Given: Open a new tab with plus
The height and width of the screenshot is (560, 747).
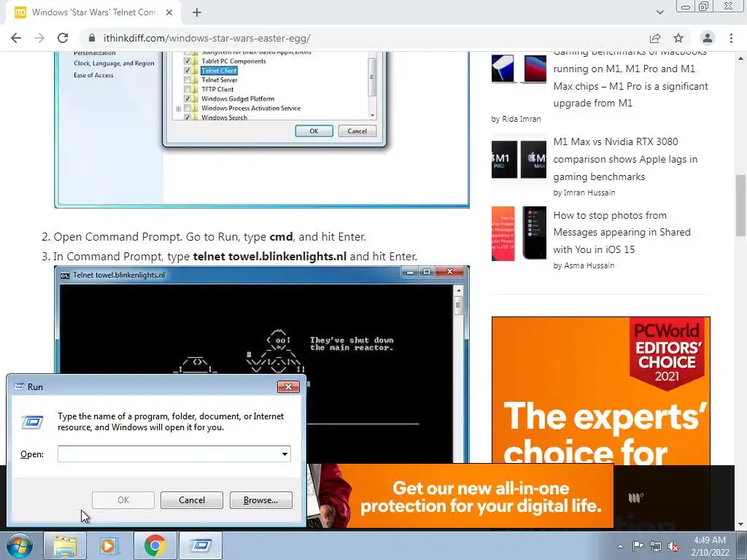Looking at the screenshot, I should (x=197, y=12).
